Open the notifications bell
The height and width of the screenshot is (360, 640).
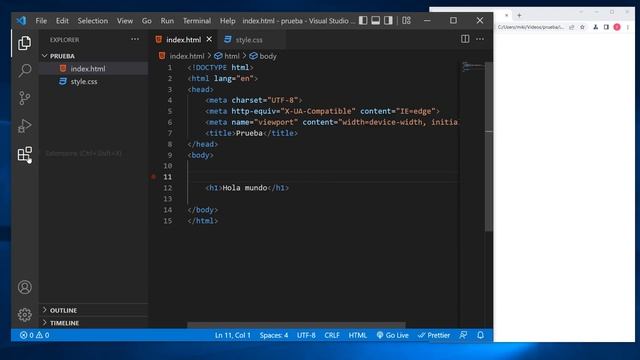pos(480,335)
